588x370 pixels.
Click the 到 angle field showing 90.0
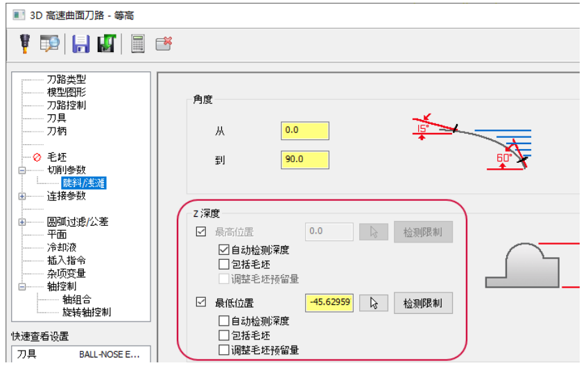click(305, 159)
